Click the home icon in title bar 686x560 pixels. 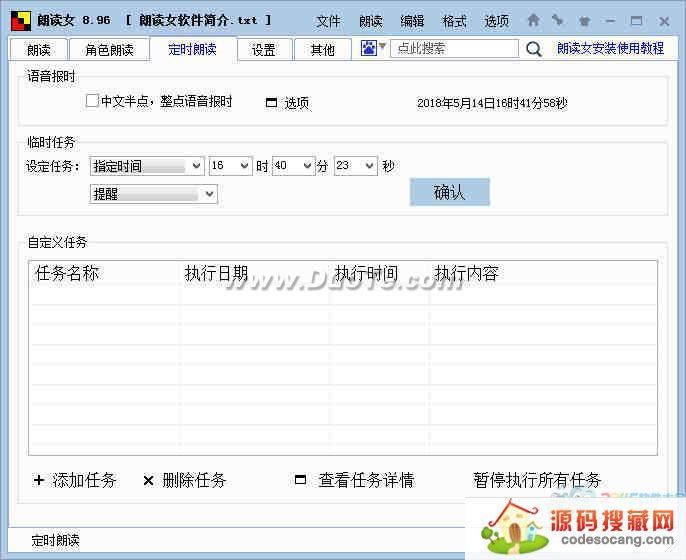click(533, 20)
